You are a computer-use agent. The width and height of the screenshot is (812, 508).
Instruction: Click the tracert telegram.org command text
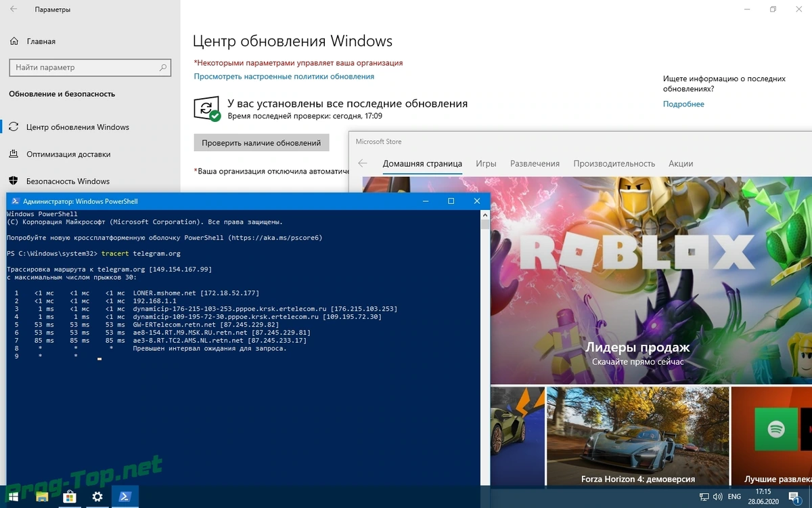click(x=141, y=253)
